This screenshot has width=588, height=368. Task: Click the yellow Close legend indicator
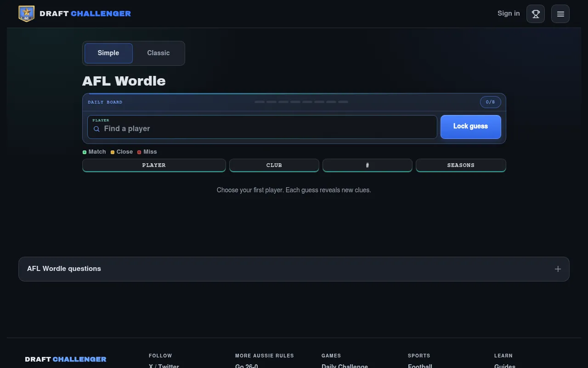(x=113, y=152)
